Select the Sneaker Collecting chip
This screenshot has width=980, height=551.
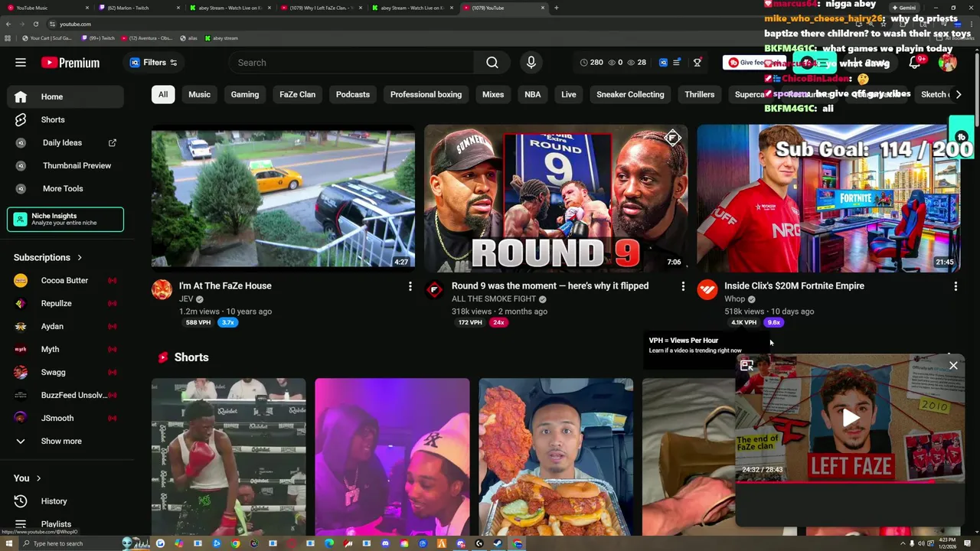[x=630, y=95]
